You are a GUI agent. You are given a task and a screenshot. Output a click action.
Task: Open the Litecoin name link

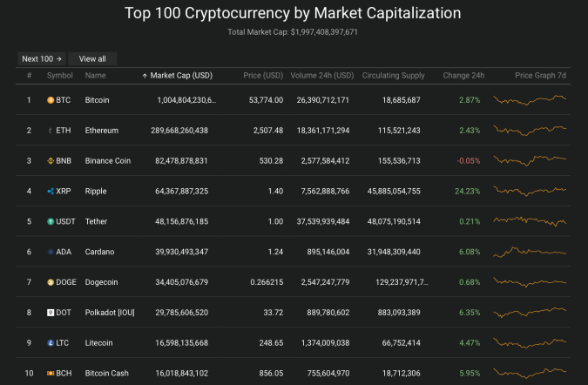[x=98, y=343]
